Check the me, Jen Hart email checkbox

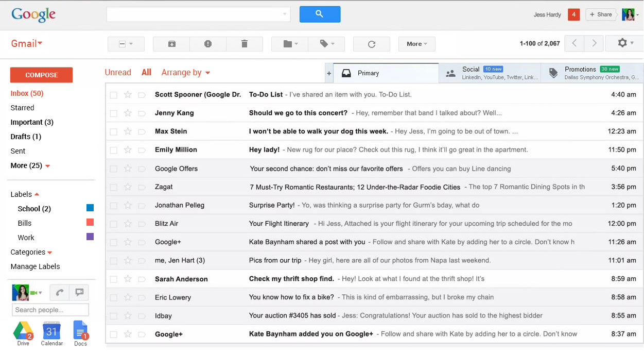[113, 260]
